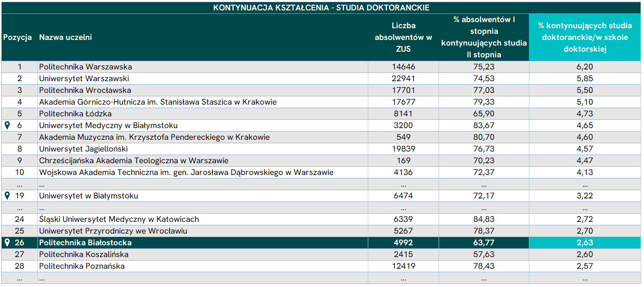This screenshot has height=287, width=644.
Task: Click on "Uniwersytet Jagielloński"
Action: pyautogui.click(x=83, y=149)
